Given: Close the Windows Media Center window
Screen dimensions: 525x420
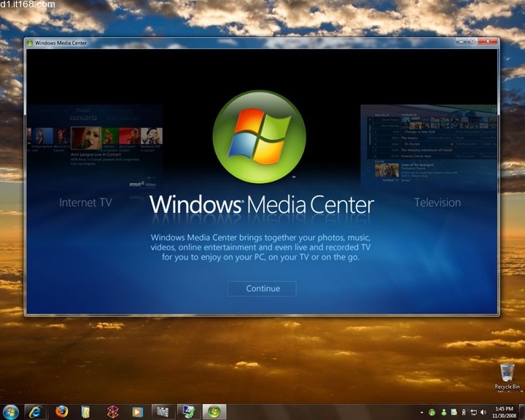Looking at the screenshot, I should [488, 42].
